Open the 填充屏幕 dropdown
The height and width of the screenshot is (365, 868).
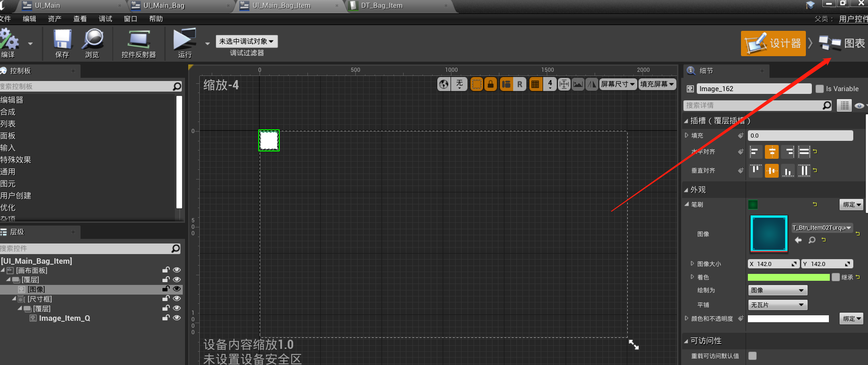(657, 84)
